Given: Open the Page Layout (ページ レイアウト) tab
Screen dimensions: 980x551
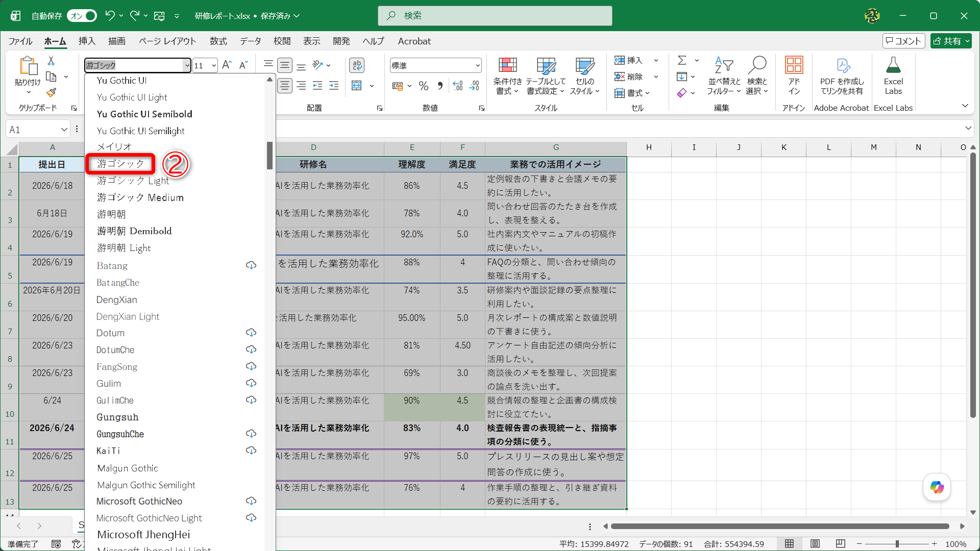Looking at the screenshot, I should [x=167, y=41].
